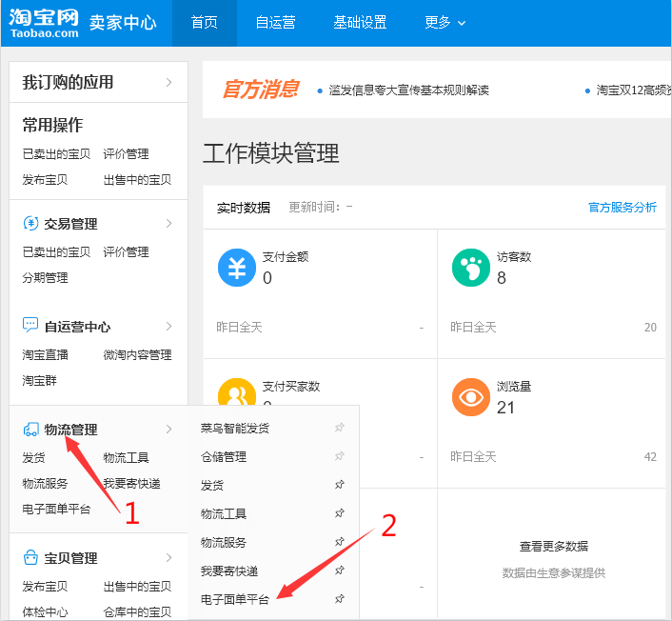Click the Taobao logo
Viewport: 672px width, 621px height.
(44, 23)
